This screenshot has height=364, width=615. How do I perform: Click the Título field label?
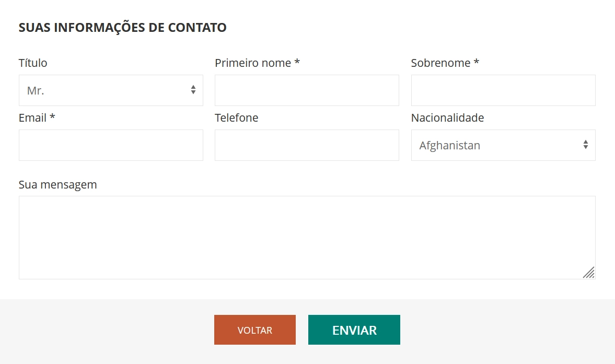coord(33,63)
